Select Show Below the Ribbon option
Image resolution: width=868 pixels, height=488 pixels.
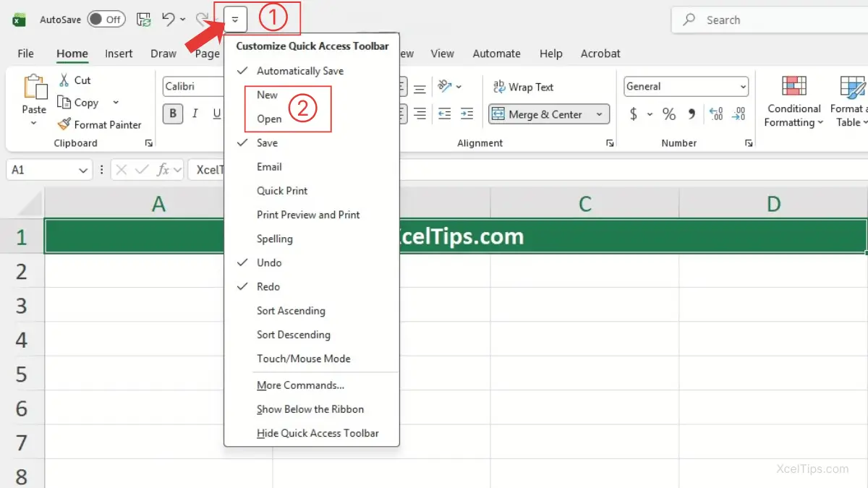(310, 409)
